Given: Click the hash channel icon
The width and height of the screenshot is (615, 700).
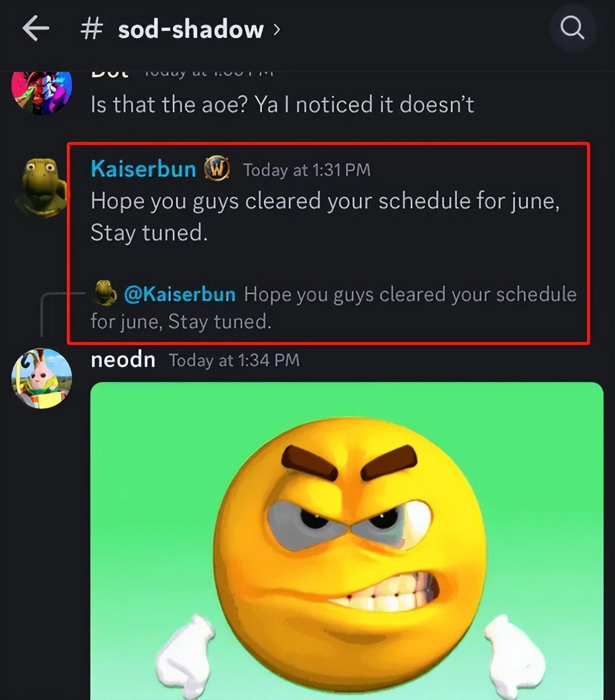Looking at the screenshot, I should pyautogui.click(x=92, y=28).
